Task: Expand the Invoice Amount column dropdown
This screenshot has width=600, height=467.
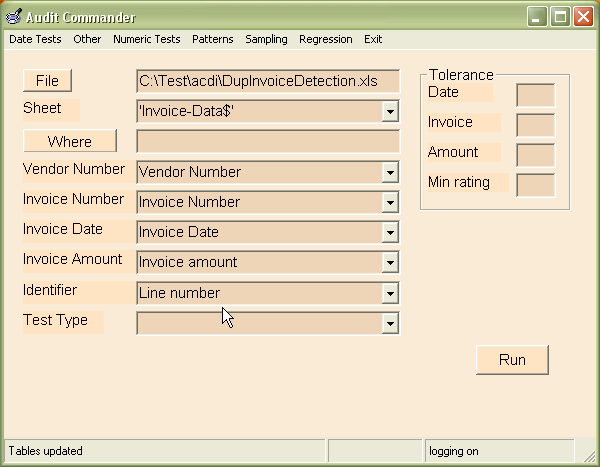Action: 390,262
